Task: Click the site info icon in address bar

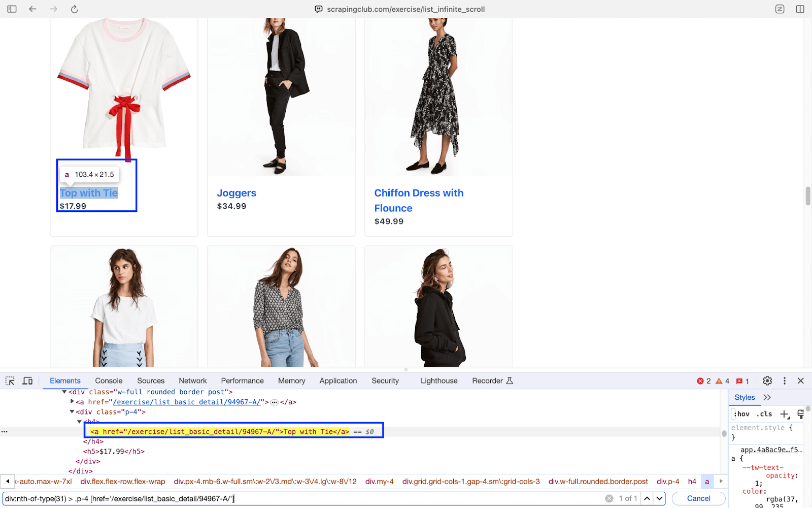Action: click(319, 9)
